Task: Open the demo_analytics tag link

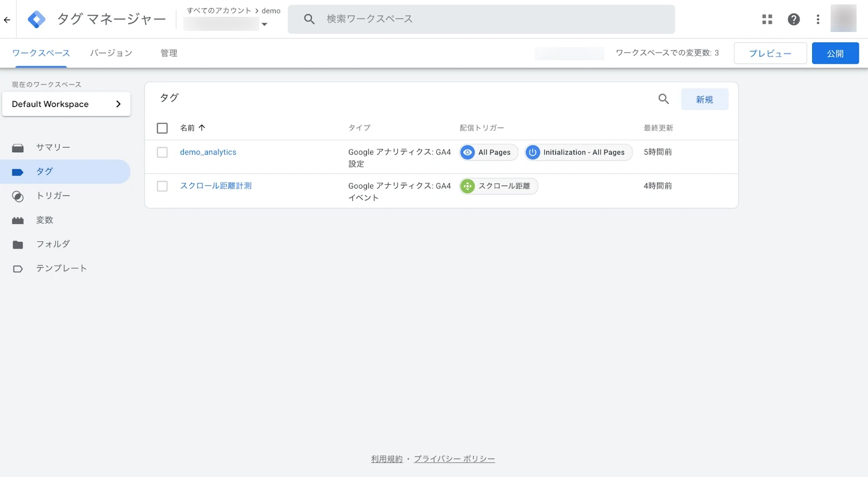Action: point(208,152)
